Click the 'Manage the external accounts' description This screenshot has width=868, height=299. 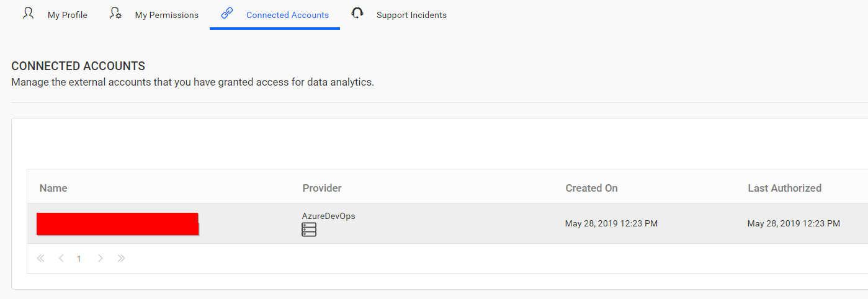click(x=192, y=82)
